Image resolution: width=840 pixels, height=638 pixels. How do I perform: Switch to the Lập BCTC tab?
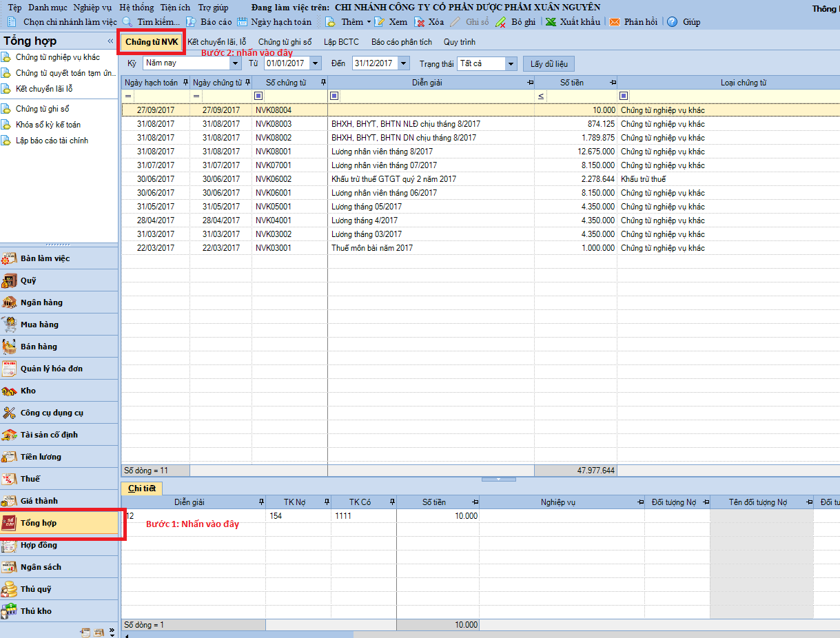341,42
